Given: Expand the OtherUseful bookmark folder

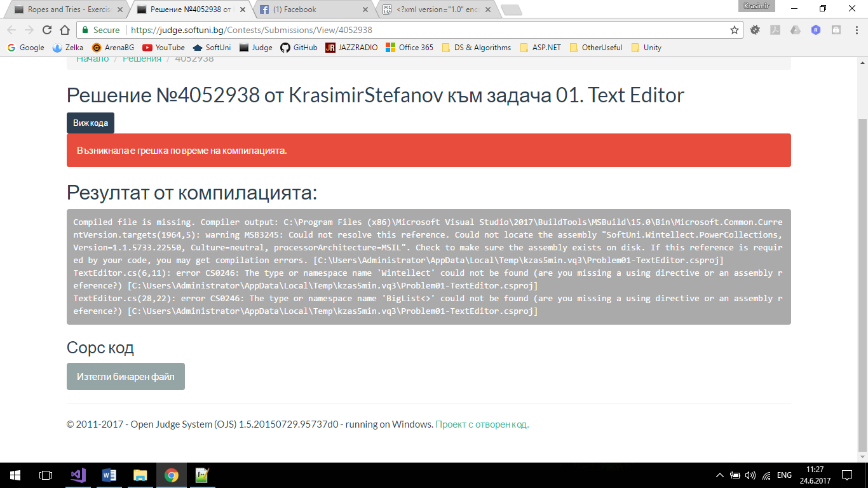Looking at the screenshot, I should tap(595, 48).
